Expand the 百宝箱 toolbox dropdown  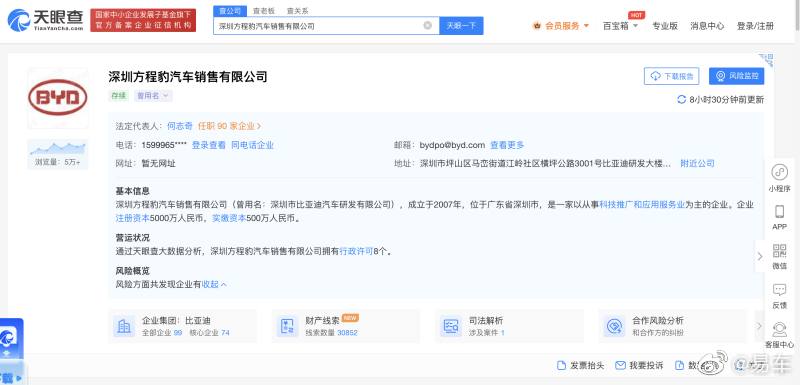[620, 26]
